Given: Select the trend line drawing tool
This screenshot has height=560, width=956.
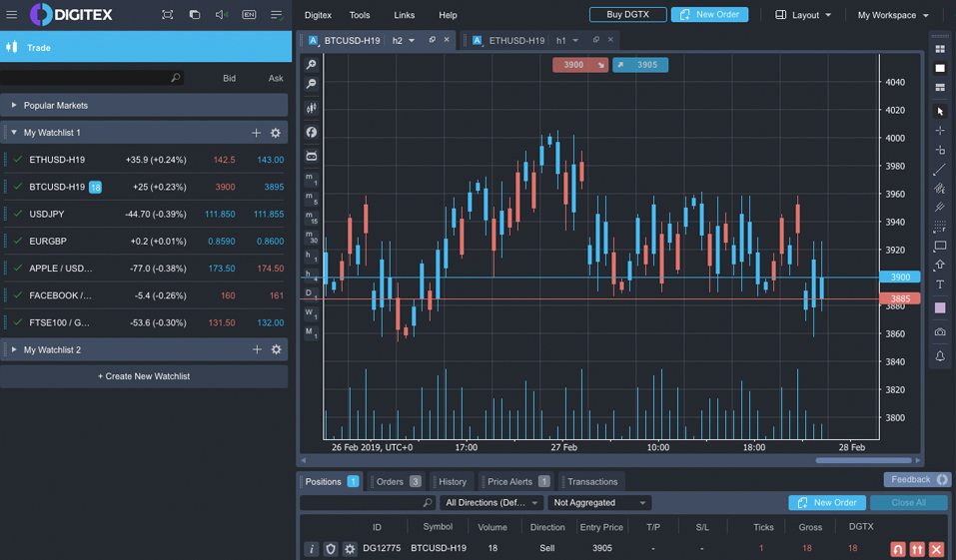Looking at the screenshot, I should (940, 170).
